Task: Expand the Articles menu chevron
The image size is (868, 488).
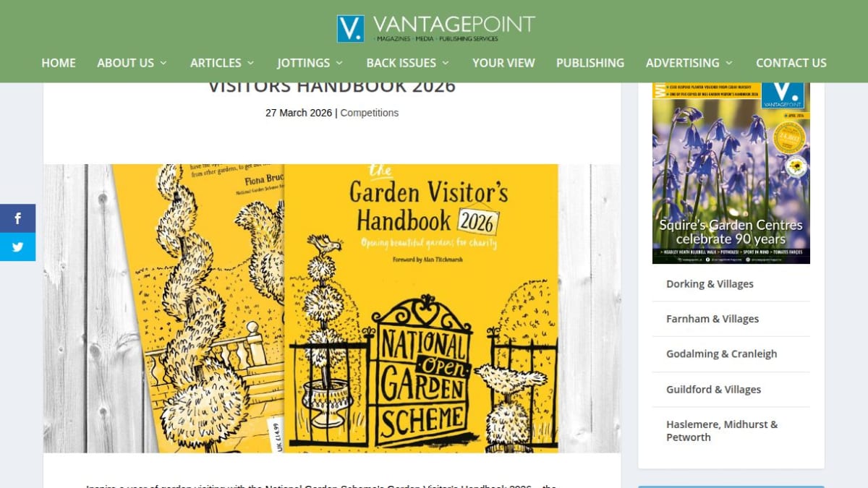Action: click(x=250, y=63)
